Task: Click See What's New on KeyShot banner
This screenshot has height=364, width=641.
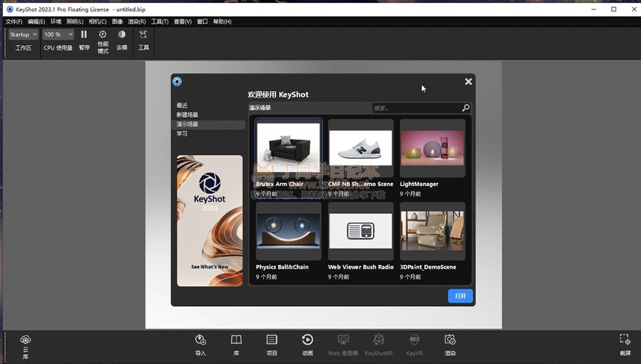Action: [210, 267]
